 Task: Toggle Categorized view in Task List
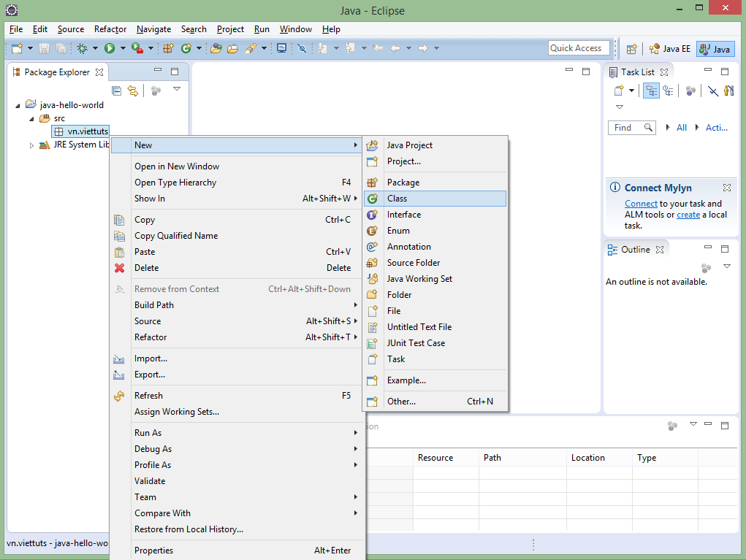coord(651,91)
